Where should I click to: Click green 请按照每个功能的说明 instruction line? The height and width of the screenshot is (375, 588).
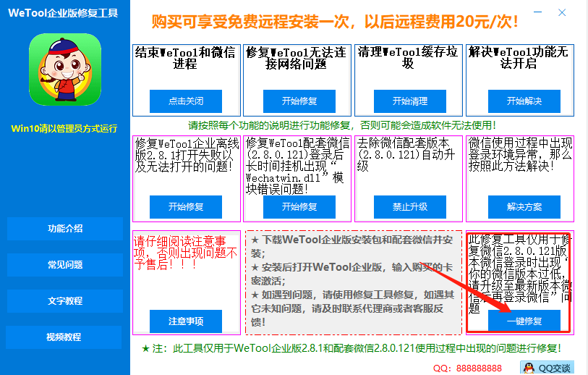[x=342, y=125]
